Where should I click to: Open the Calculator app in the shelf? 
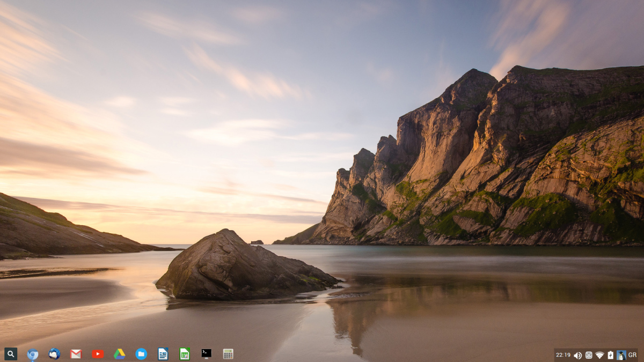(x=228, y=354)
